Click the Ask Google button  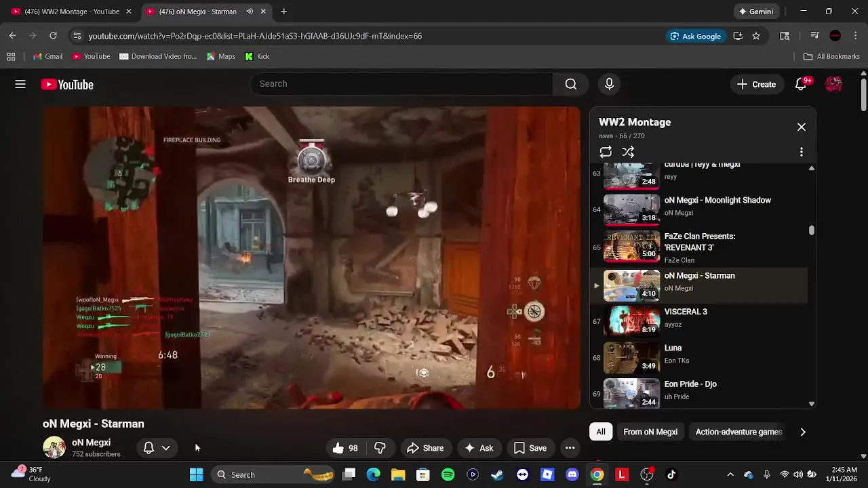pos(695,36)
